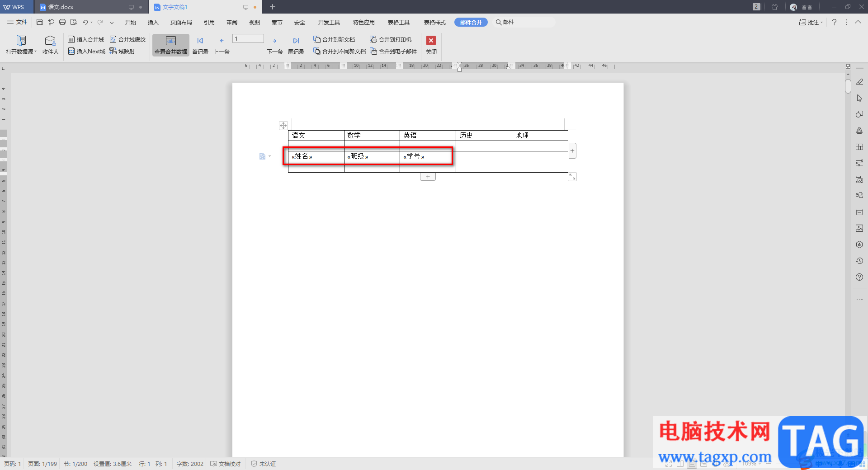Image resolution: width=868 pixels, height=470 pixels.
Task: Add a table row with bottom plus button
Action: [428, 177]
